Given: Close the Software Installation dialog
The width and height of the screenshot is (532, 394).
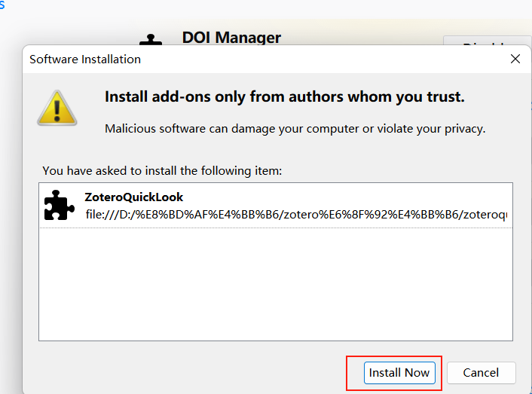Looking at the screenshot, I should [515, 59].
